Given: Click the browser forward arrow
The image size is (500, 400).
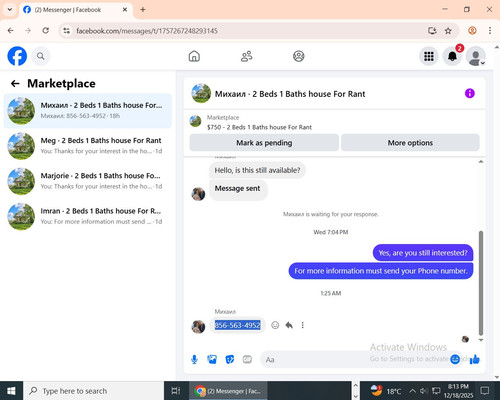Looking at the screenshot, I should coord(28,31).
